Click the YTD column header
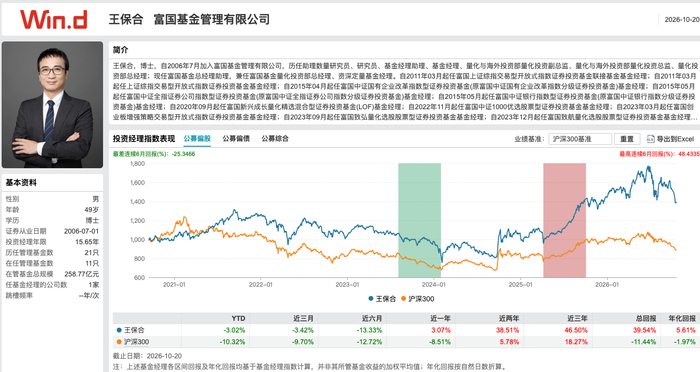Viewport: 700px width, 372px height. pos(238,318)
